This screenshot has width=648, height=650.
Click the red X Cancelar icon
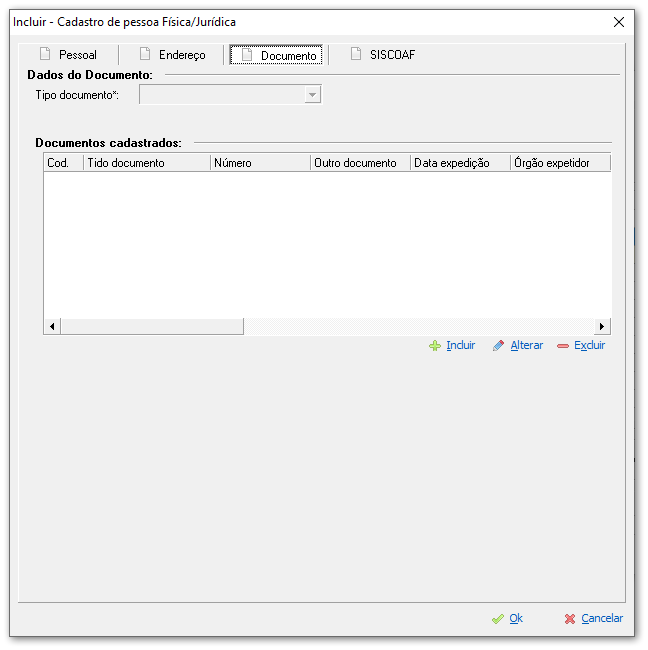point(570,619)
